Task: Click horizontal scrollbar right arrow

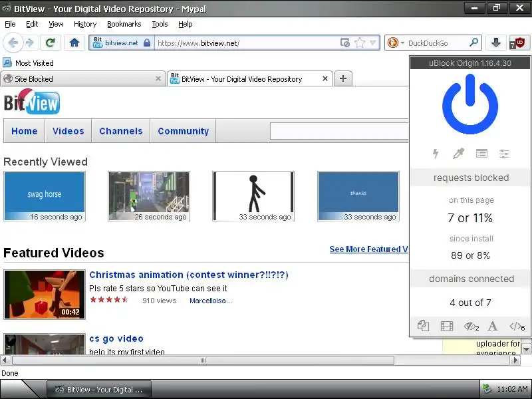Action: 516,360
